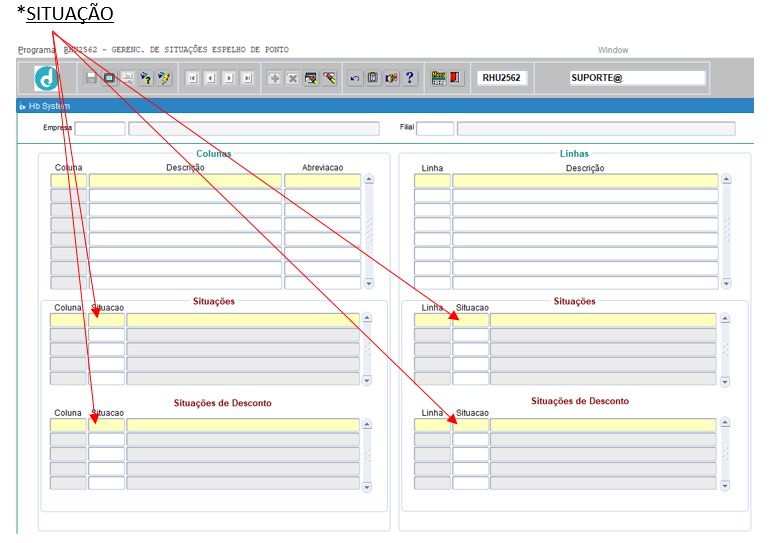Image resolution: width=776 pixels, height=543 pixels.
Task: Click first Linha cell in Linhas Situações de Desconto
Action: tap(432, 425)
